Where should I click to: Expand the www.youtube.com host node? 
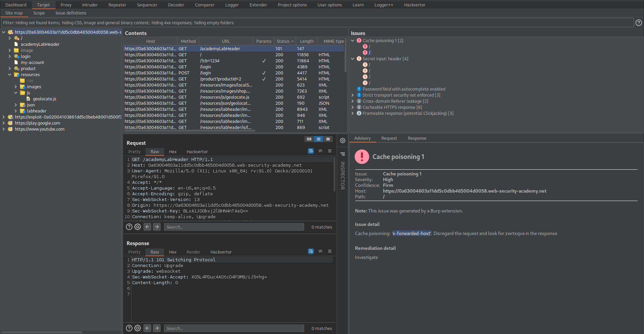4,129
